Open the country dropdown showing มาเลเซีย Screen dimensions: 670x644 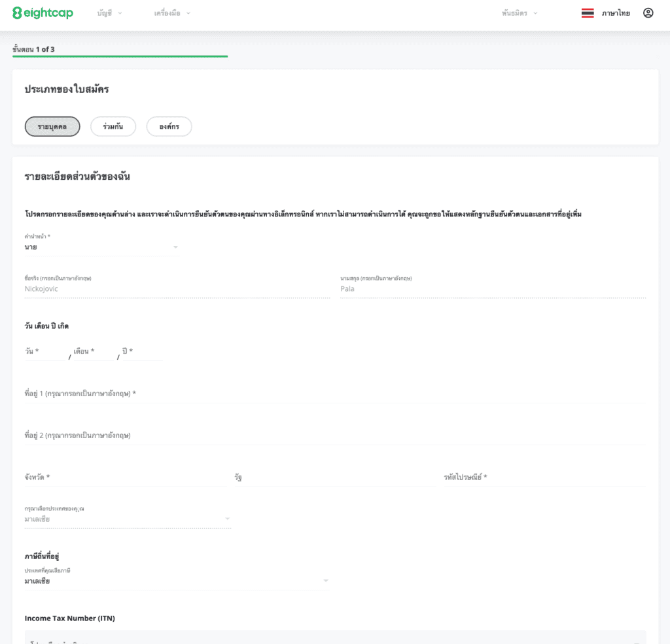click(227, 519)
